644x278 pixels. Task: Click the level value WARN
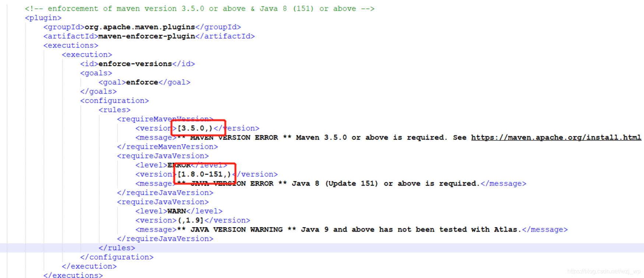pyautogui.click(x=177, y=211)
